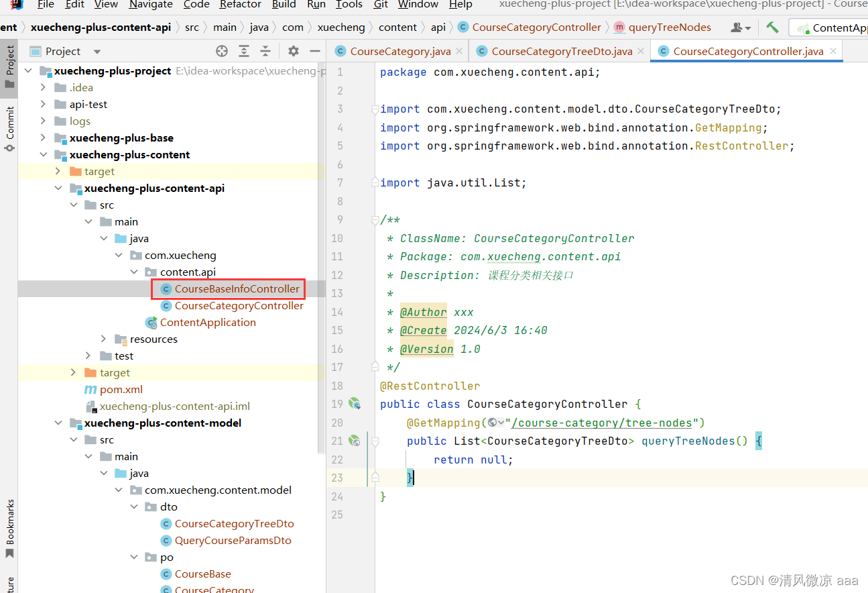Click the user account icon in toolbar
The height and width of the screenshot is (593, 868).
[741, 28]
